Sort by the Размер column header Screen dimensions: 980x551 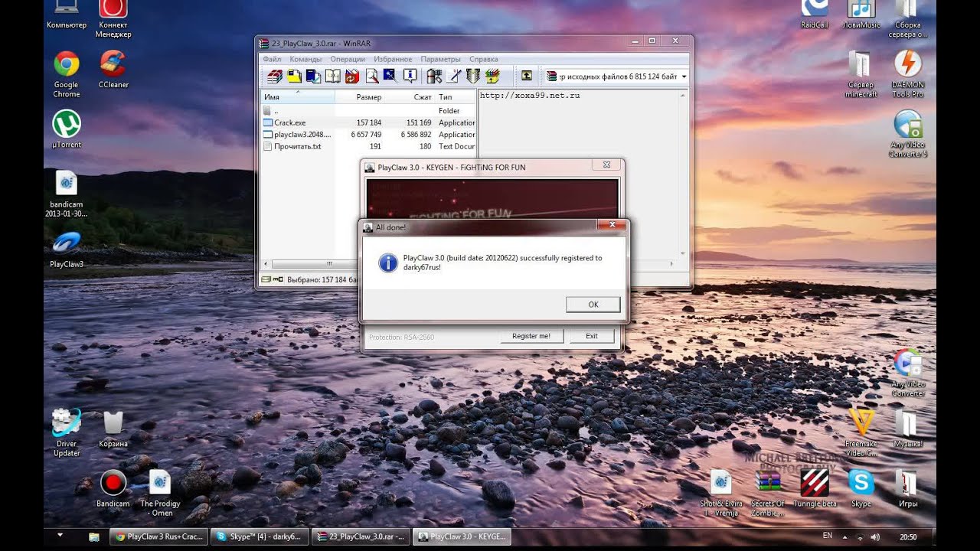pos(360,97)
